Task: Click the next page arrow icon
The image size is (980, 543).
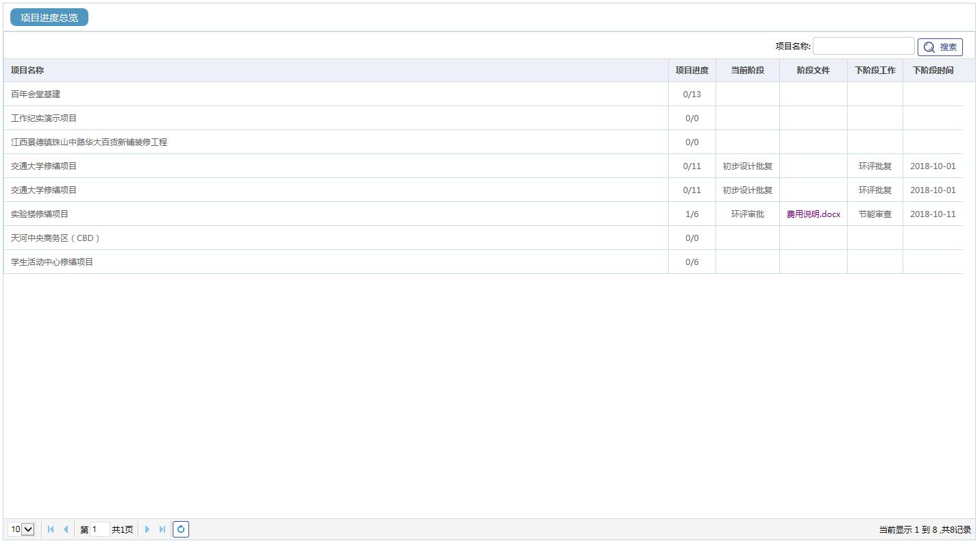Action: (147, 529)
